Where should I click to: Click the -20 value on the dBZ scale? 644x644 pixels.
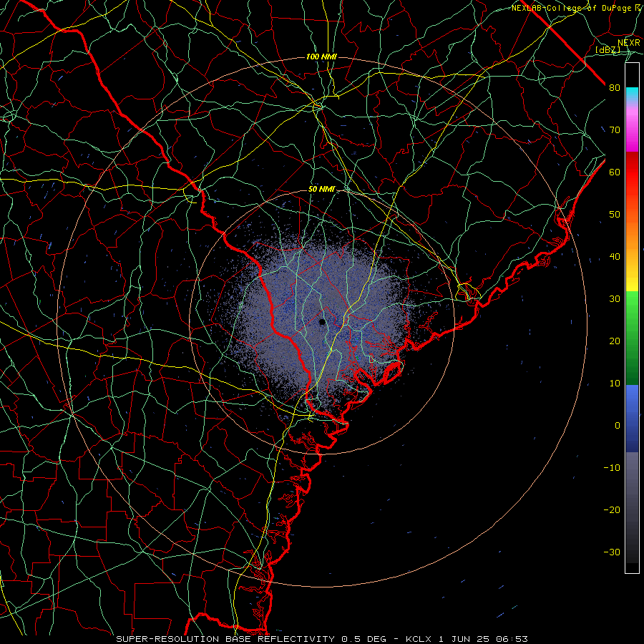(612, 510)
